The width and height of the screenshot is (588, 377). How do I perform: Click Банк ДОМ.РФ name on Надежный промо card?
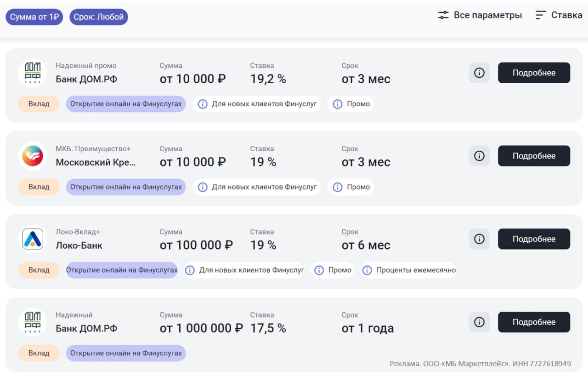click(x=86, y=79)
